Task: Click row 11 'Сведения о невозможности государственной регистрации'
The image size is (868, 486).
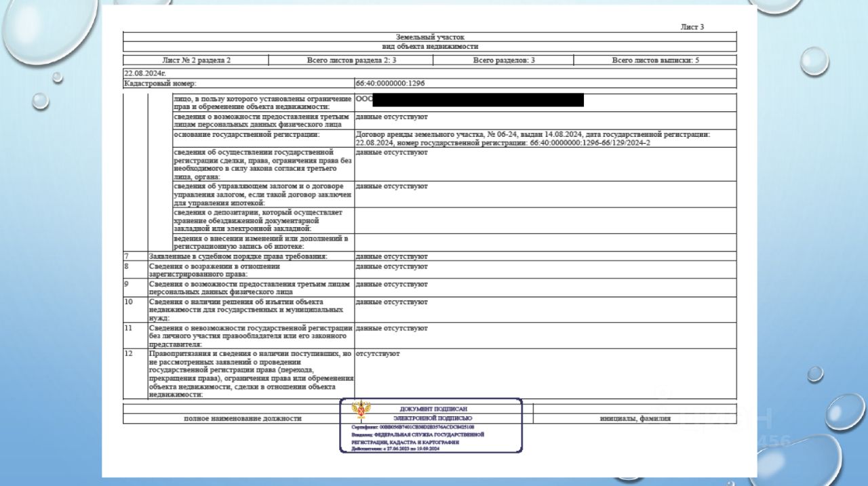Action: click(251, 336)
